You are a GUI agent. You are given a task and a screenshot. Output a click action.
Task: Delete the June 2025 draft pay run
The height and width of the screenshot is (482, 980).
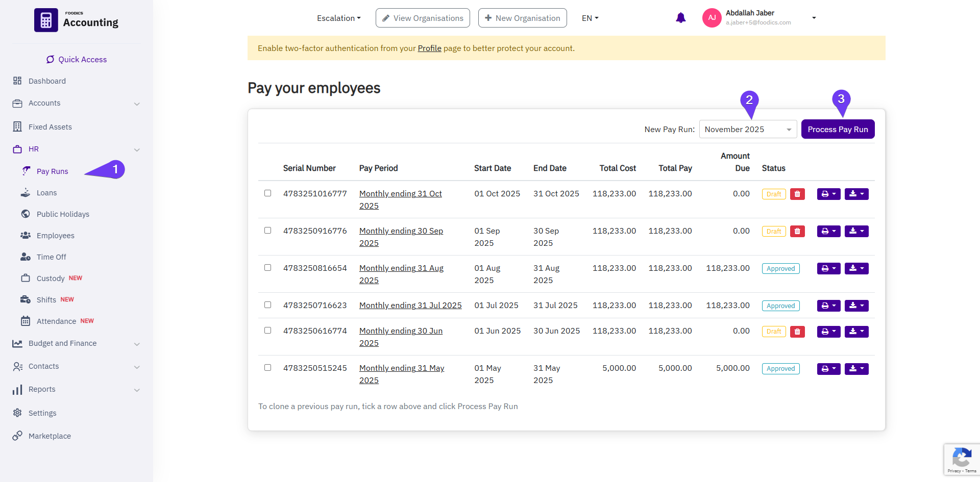[x=797, y=332]
